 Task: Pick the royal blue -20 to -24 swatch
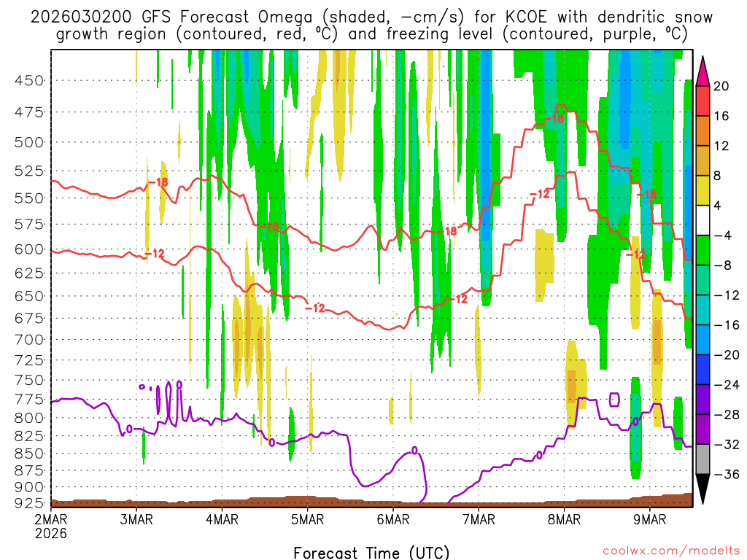tap(703, 370)
